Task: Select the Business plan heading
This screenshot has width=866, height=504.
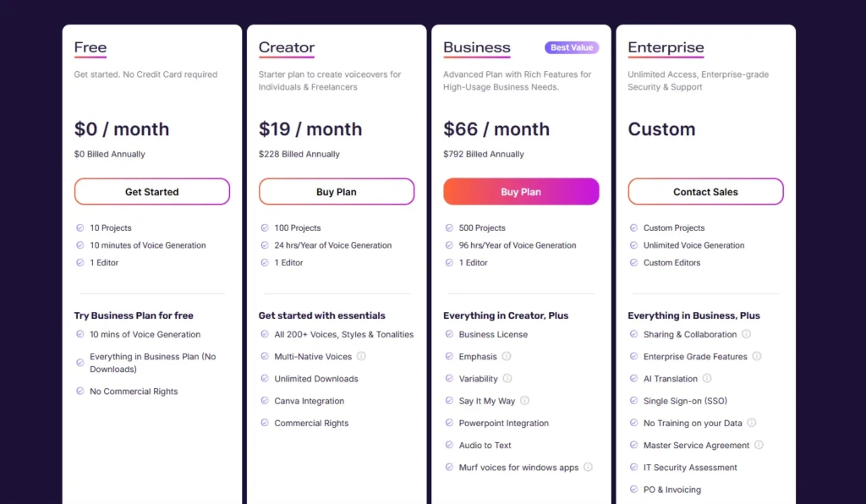Action: tap(476, 47)
